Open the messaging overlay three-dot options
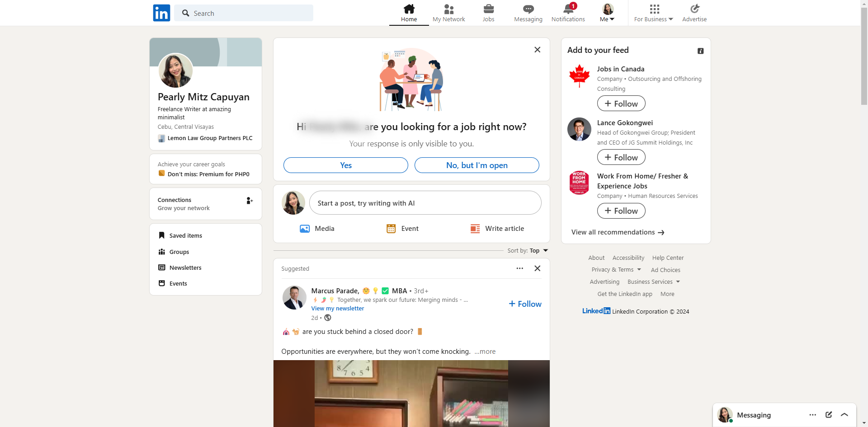This screenshot has height=427, width=868. pyautogui.click(x=813, y=415)
